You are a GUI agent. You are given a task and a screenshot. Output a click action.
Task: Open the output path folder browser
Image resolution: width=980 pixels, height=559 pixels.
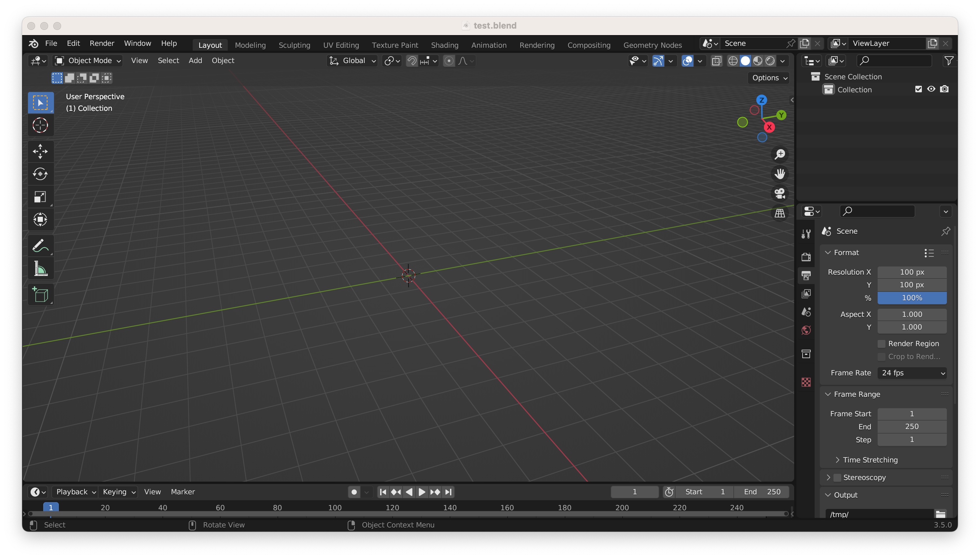coord(940,514)
